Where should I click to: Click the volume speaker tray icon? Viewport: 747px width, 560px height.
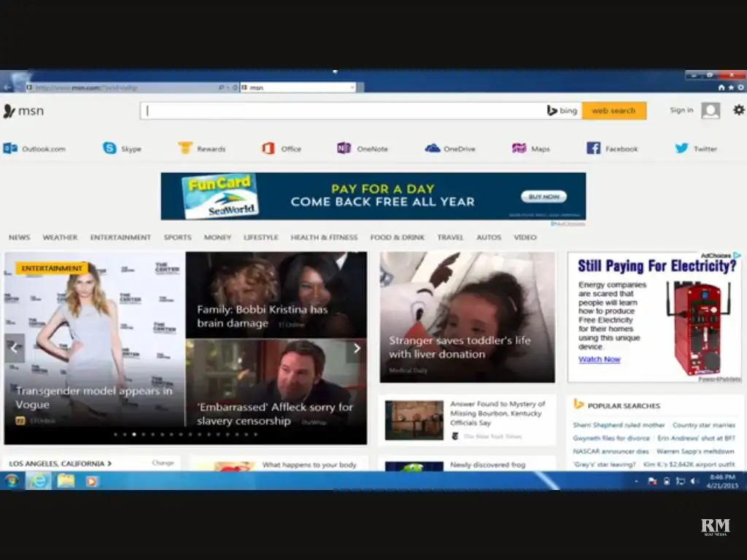pyautogui.click(x=694, y=481)
